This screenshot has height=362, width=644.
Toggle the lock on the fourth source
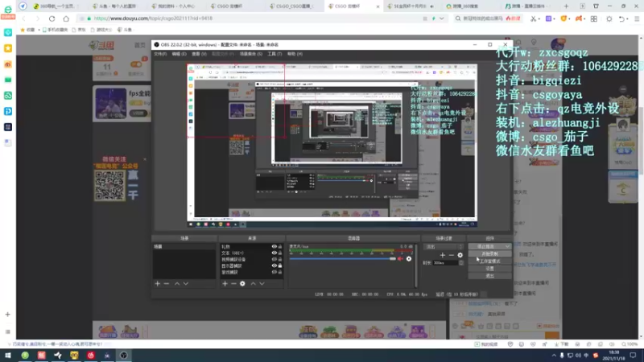(280, 265)
